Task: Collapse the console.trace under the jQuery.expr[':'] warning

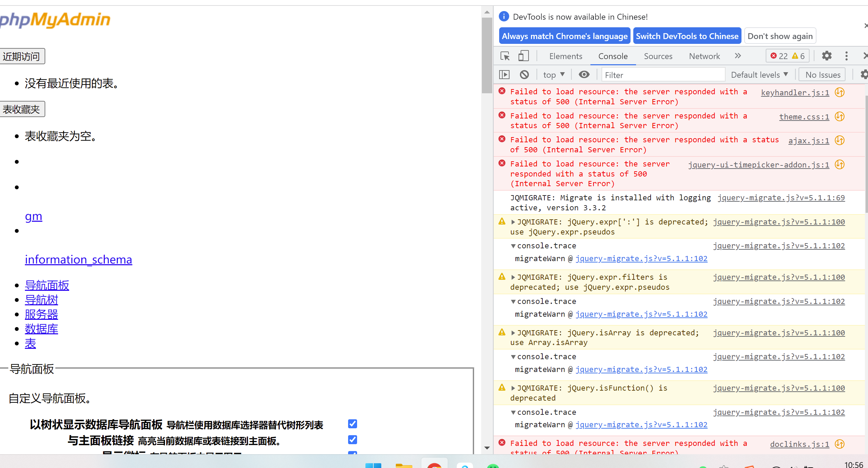Action: point(513,246)
